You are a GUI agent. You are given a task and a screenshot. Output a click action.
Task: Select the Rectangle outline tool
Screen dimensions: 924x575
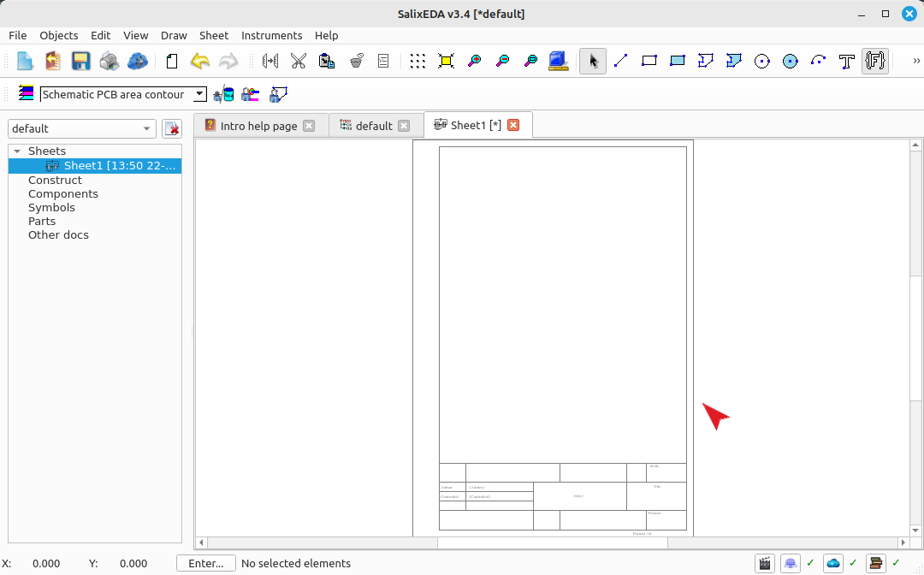(x=649, y=61)
